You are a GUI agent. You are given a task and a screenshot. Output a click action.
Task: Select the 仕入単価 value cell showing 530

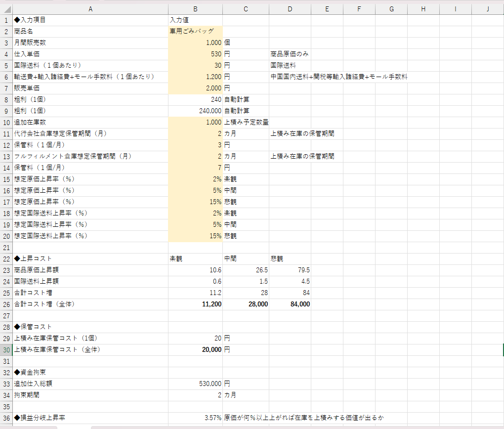point(195,54)
